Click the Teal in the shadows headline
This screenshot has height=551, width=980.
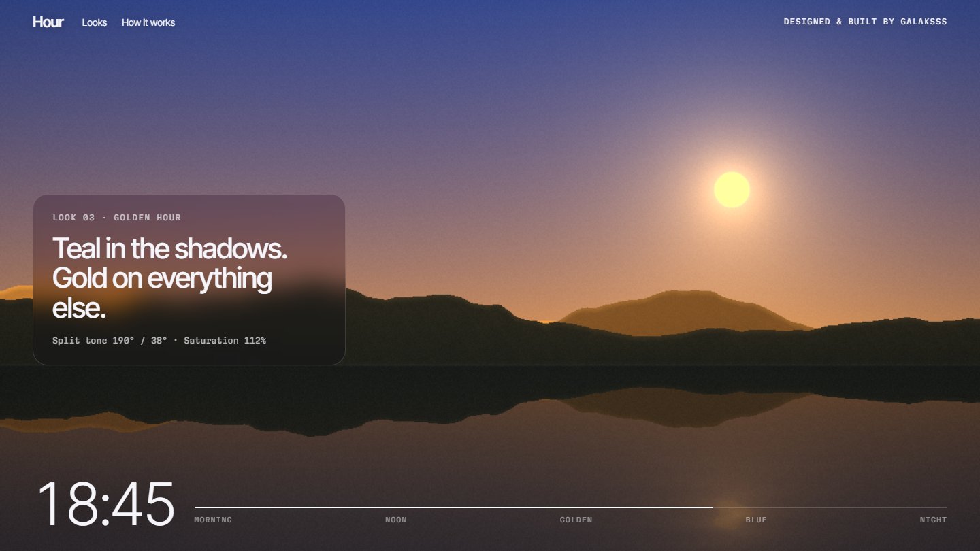[x=170, y=279]
